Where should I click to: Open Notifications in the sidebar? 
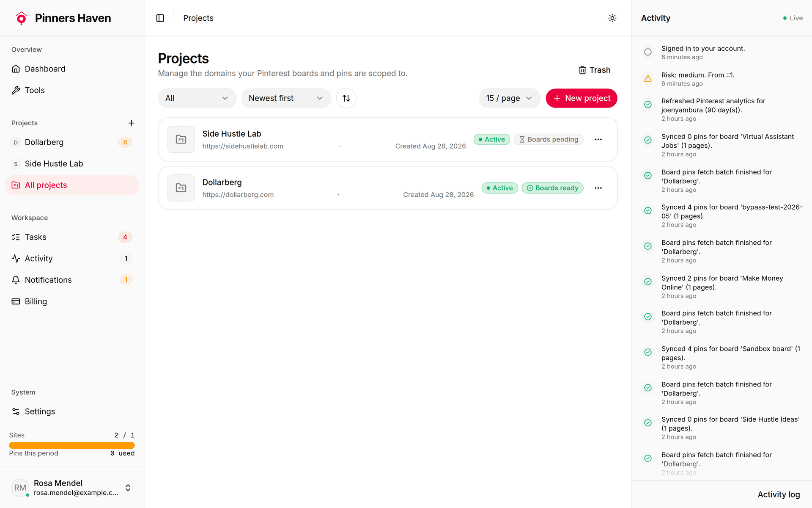(72, 280)
